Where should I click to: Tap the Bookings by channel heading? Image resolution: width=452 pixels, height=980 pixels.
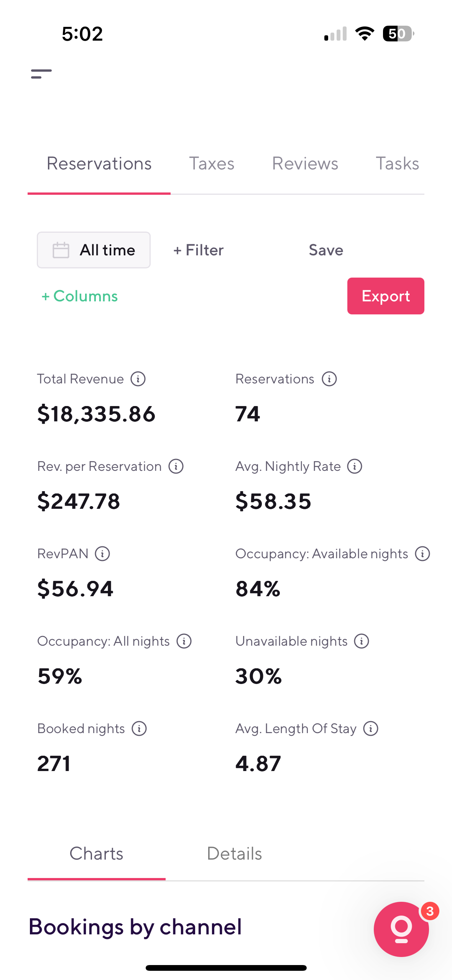135,927
